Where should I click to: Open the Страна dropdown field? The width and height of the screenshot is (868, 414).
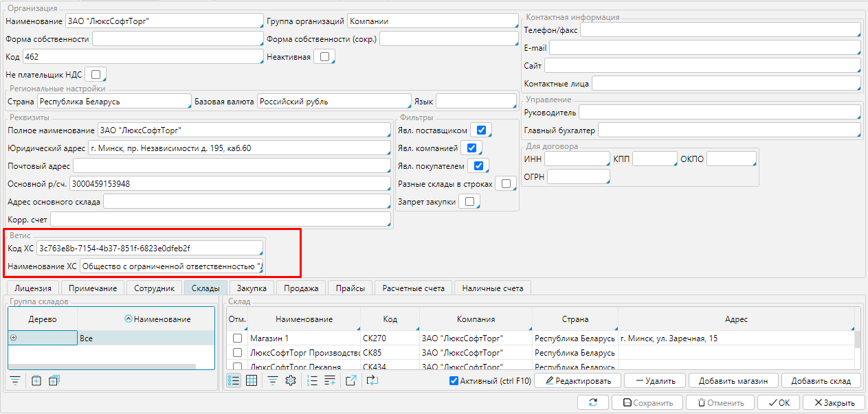click(114, 102)
